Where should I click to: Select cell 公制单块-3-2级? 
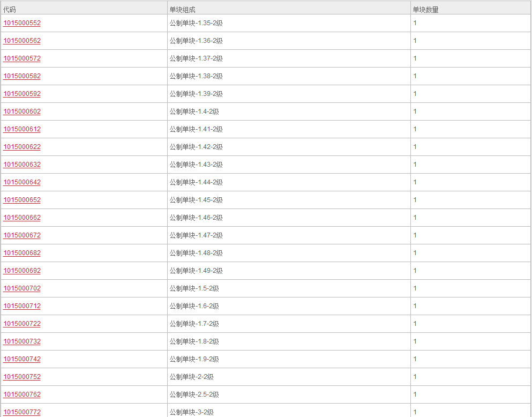(289, 411)
